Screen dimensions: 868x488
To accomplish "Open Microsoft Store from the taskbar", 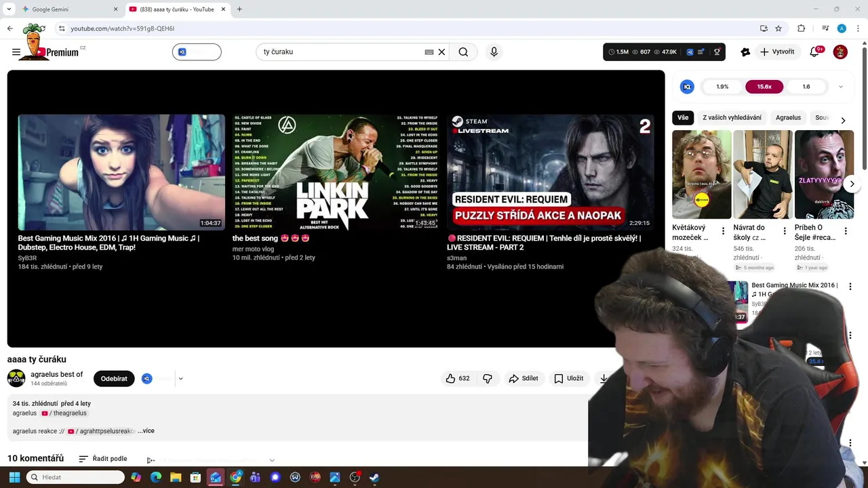I will click(195, 477).
